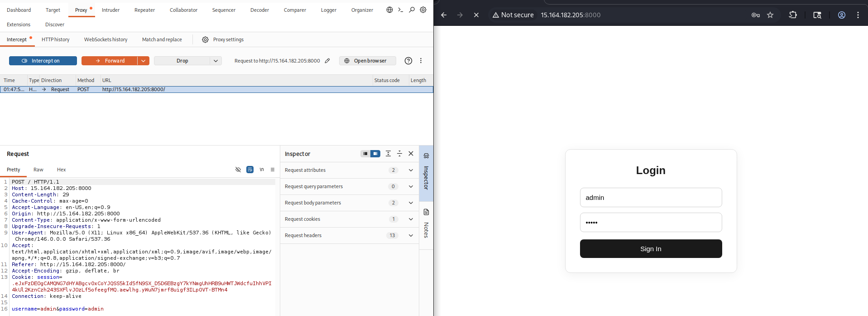Open the command palette terminal icon in Burp
This screenshot has width=868, height=316.
coord(401,10)
